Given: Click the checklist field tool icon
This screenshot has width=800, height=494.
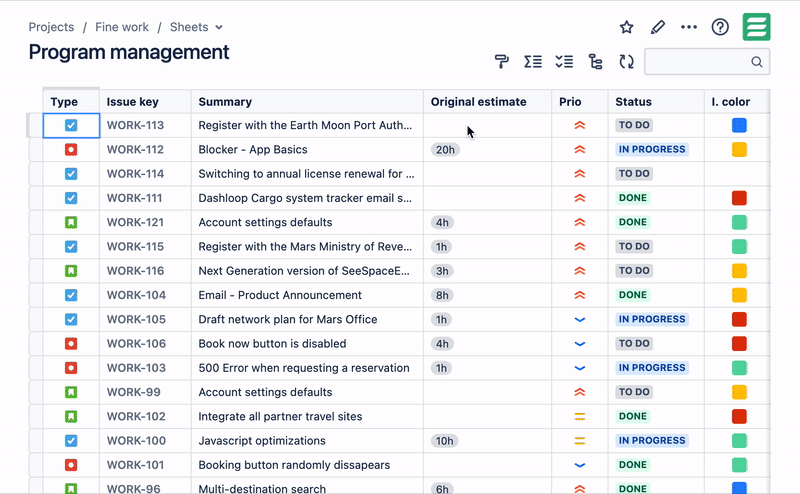Looking at the screenshot, I should click(564, 62).
